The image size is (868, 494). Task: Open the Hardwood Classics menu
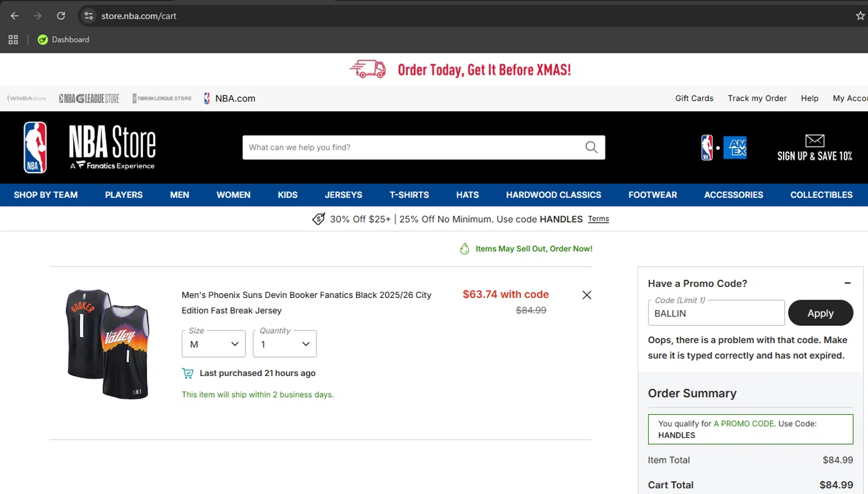554,195
